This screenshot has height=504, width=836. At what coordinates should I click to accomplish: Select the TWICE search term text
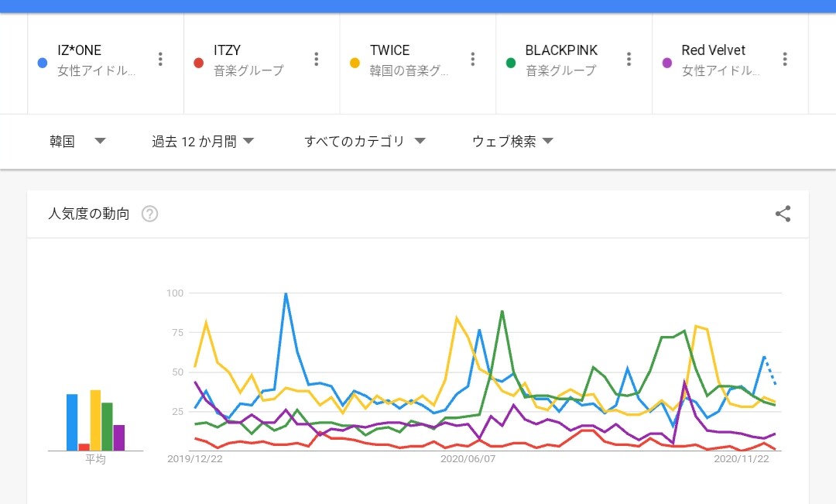(390, 50)
